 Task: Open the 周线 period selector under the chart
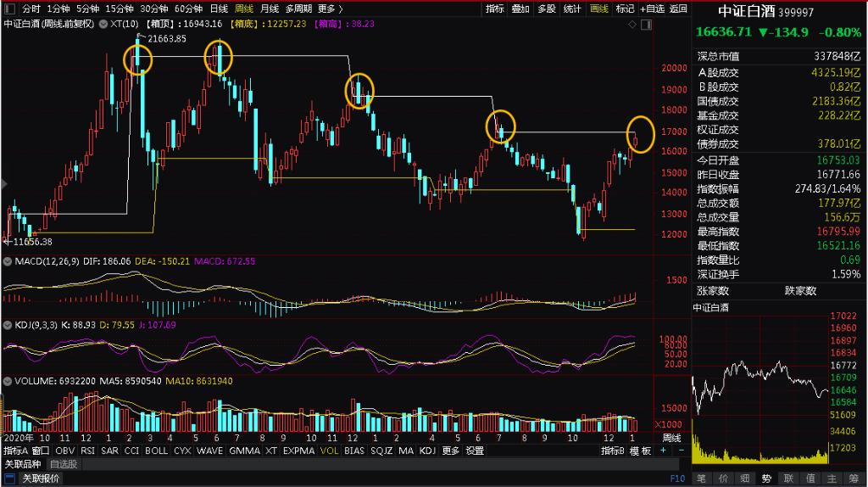point(671,438)
